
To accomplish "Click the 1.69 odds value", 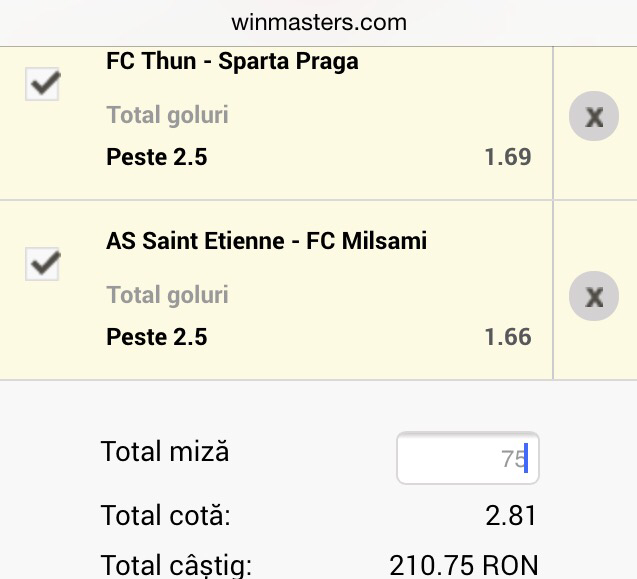I will click(507, 157).
